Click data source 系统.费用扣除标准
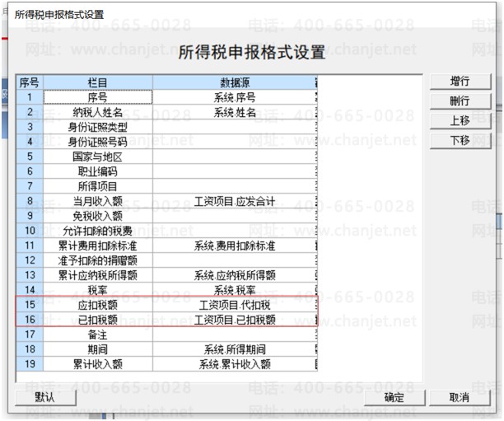This screenshot has width=504, height=421. click(x=235, y=246)
